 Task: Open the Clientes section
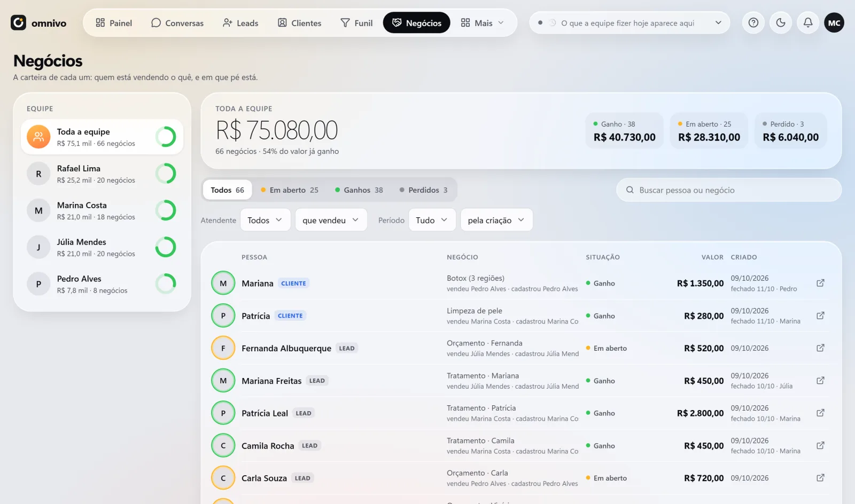pos(299,23)
